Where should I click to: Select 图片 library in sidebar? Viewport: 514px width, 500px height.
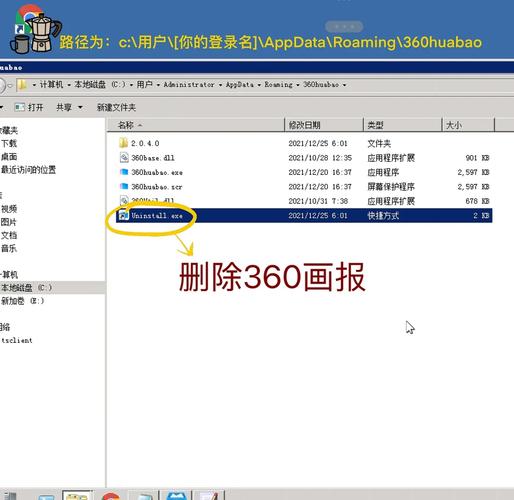point(8,222)
